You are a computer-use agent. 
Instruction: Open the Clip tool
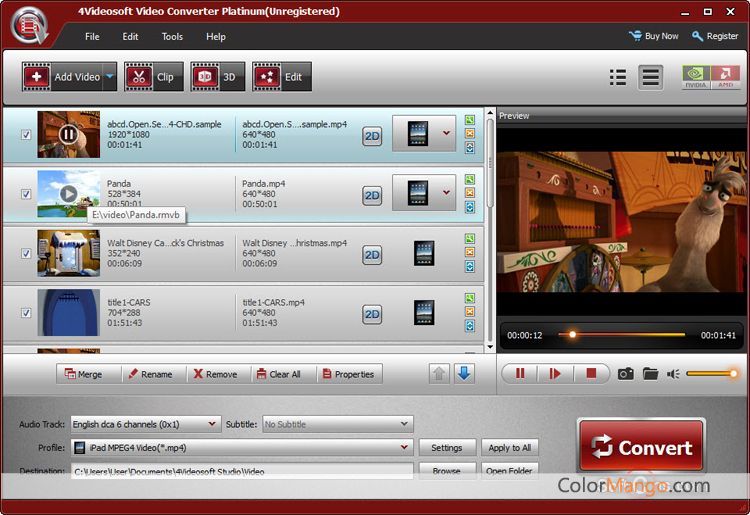coord(154,77)
